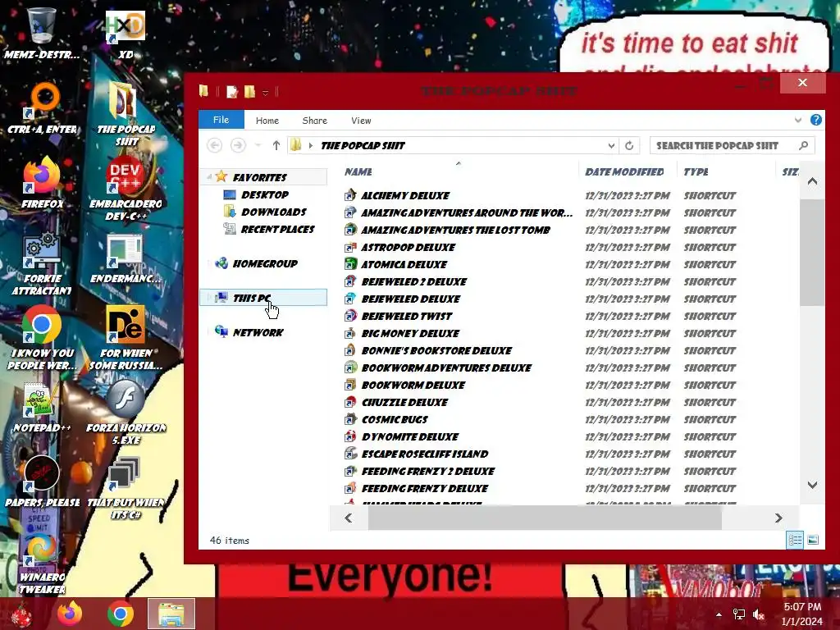Refresh the folder with the refresh icon
The height and width of the screenshot is (630, 840).
[629, 145]
